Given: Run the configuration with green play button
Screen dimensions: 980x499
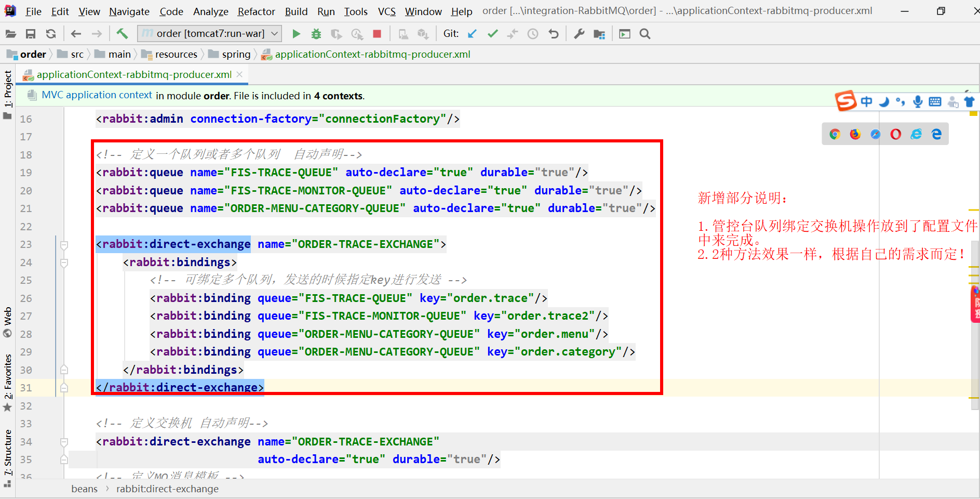Looking at the screenshot, I should (296, 34).
